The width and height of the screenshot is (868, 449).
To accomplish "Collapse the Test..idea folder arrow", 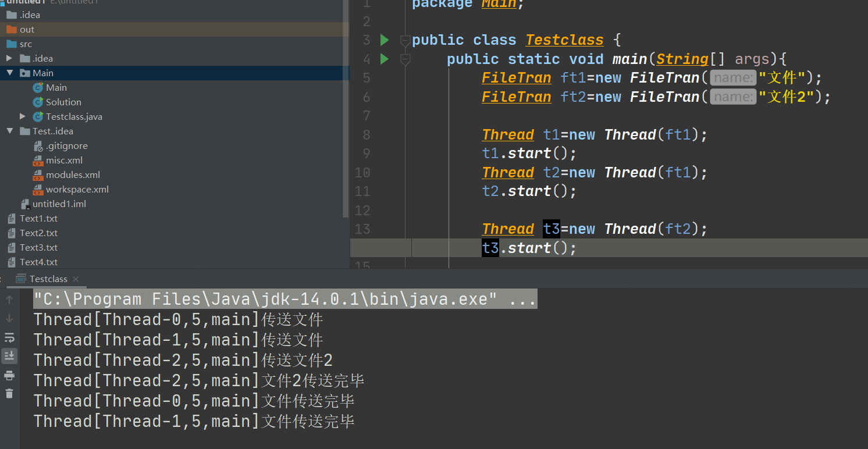I will [9, 131].
